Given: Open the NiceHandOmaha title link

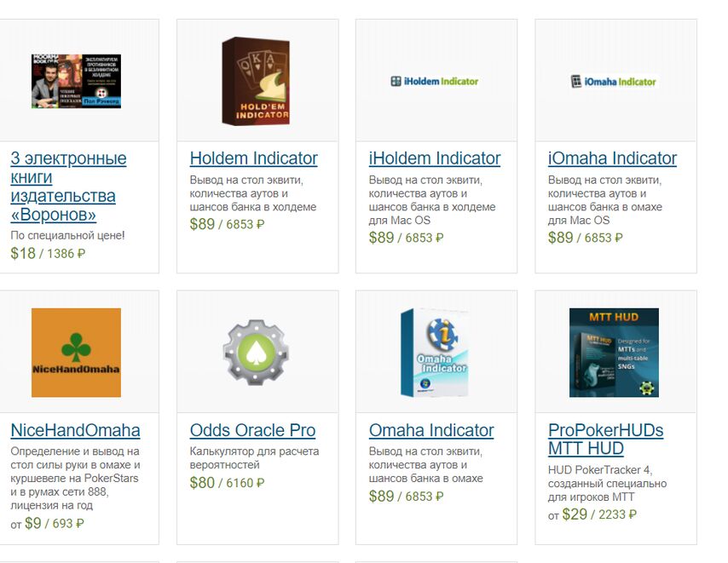Looking at the screenshot, I should [x=75, y=430].
